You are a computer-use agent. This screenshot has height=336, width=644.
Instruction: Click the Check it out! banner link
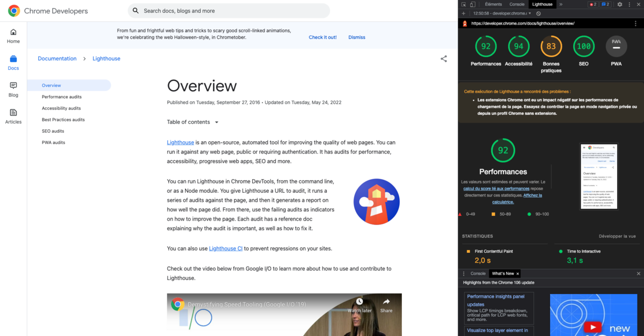(323, 37)
